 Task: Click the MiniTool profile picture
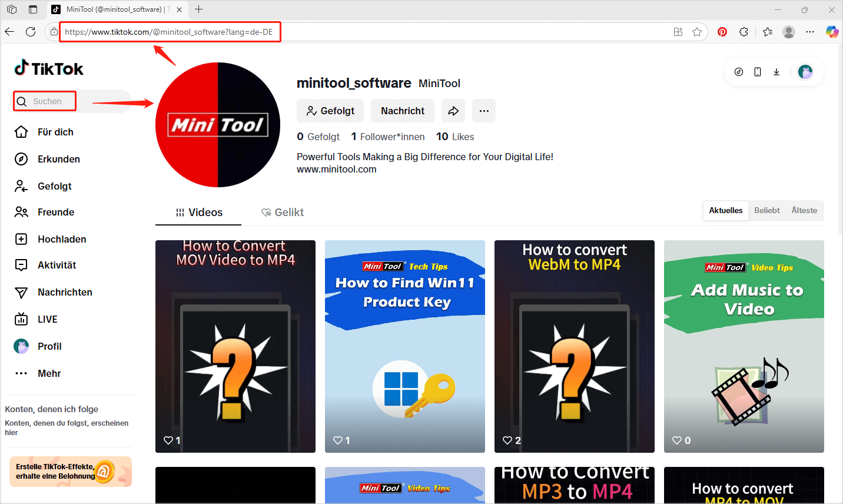tap(218, 125)
